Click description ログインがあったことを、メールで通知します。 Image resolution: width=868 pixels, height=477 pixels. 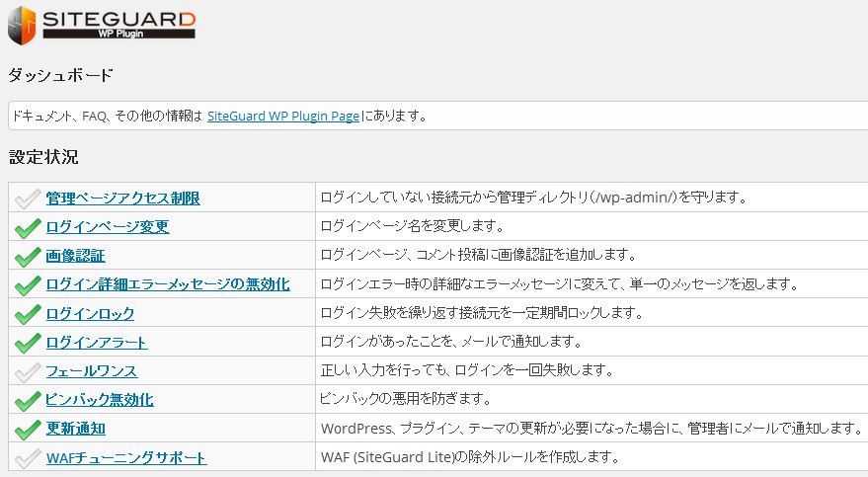pyautogui.click(x=451, y=342)
